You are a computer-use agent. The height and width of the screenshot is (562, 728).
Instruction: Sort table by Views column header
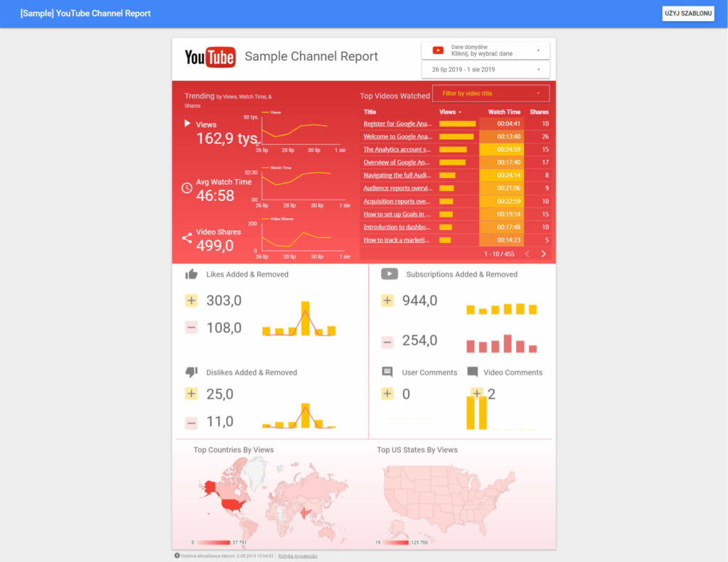[449, 112]
